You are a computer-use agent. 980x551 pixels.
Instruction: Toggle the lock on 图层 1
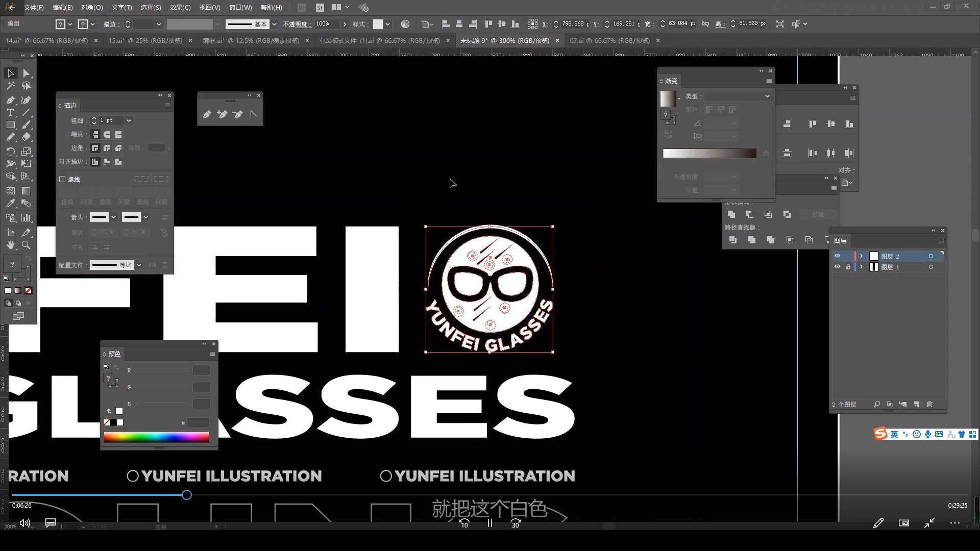pyautogui.click(x=848, y=267)
